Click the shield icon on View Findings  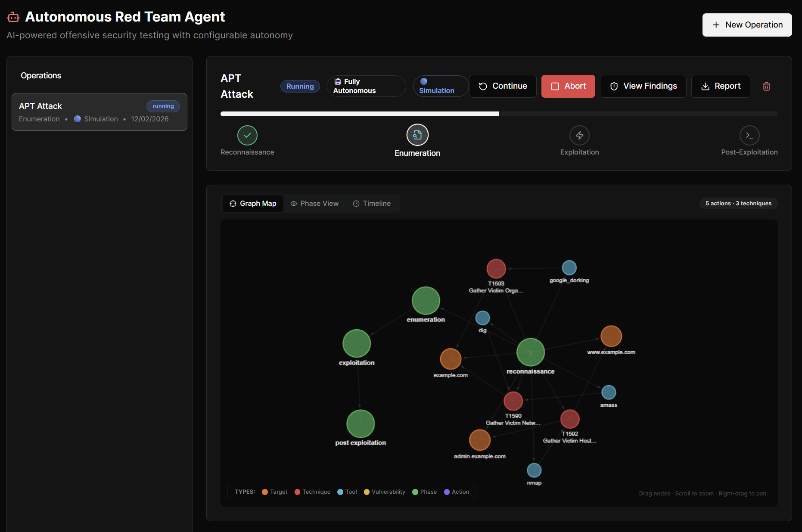pyautogui.click(x=614, y=86)
